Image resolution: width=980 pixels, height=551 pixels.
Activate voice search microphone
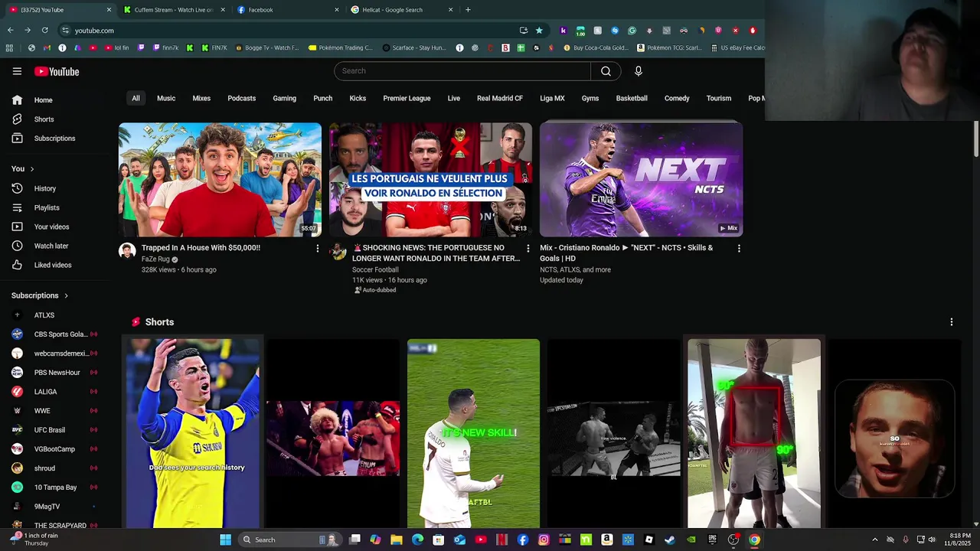tap(638, 71)
